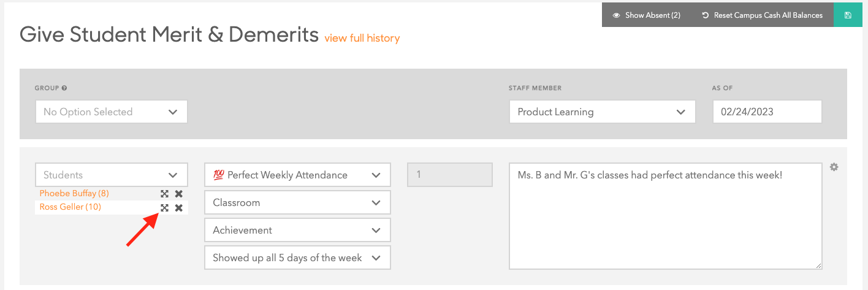Open the view full history link
The width and height of the screenshot is (868, 290).
coord(362,38)
